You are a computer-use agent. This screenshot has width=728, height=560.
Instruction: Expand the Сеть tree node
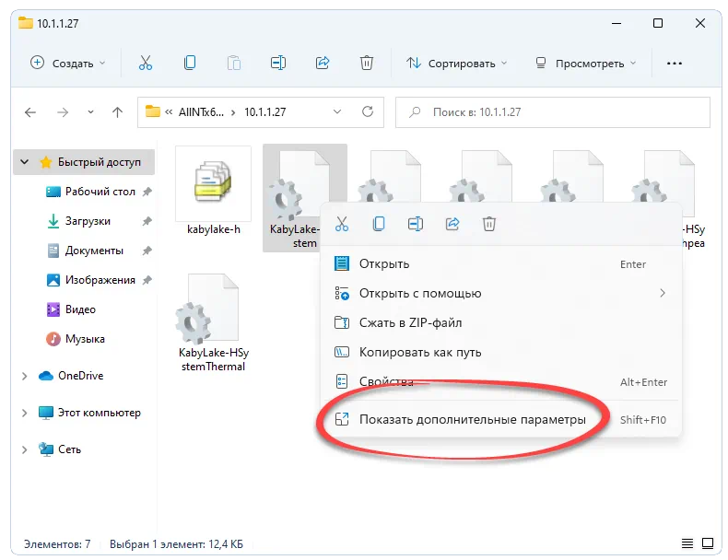point(25,449)
